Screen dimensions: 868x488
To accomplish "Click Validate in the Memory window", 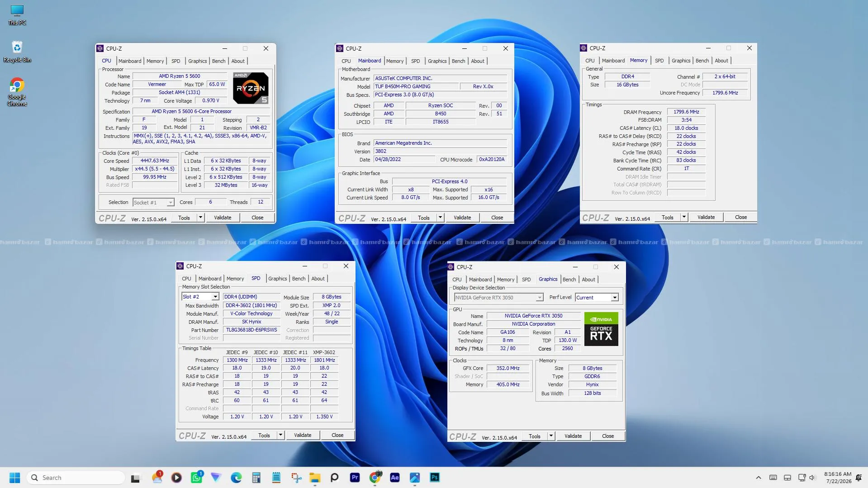I will [x=706, y=217].
